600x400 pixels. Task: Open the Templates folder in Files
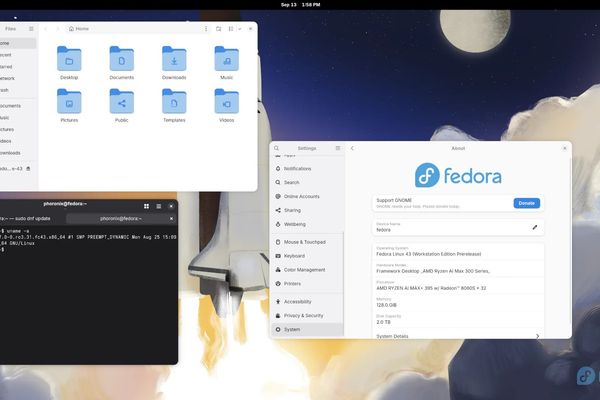pyautogui.click(x=174, y=105)
